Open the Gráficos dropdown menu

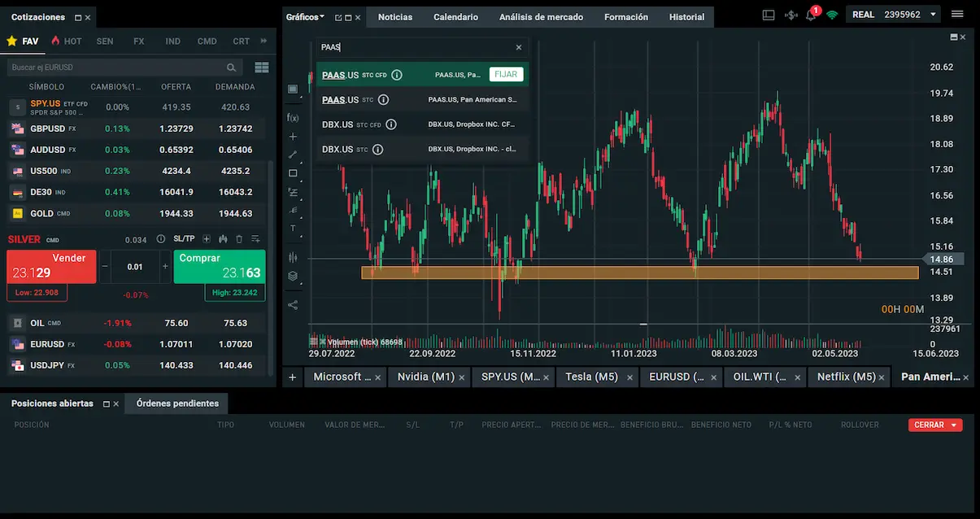coord(306,17)
